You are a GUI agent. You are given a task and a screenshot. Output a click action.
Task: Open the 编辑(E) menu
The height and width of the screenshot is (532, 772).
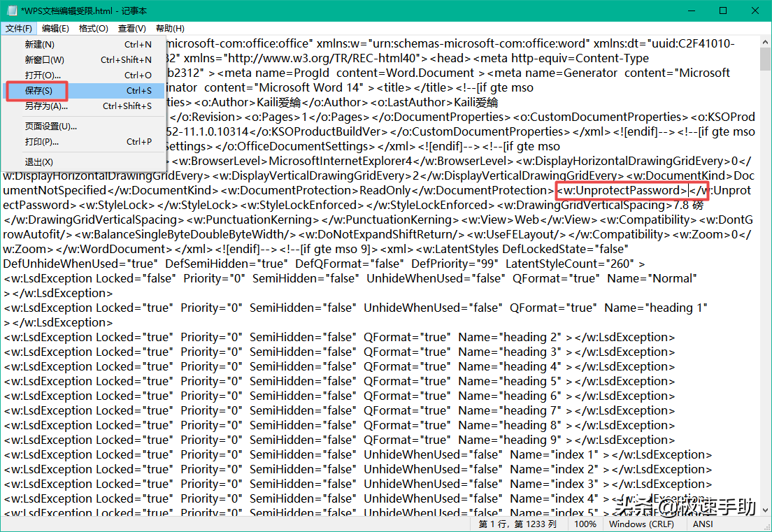55,29
